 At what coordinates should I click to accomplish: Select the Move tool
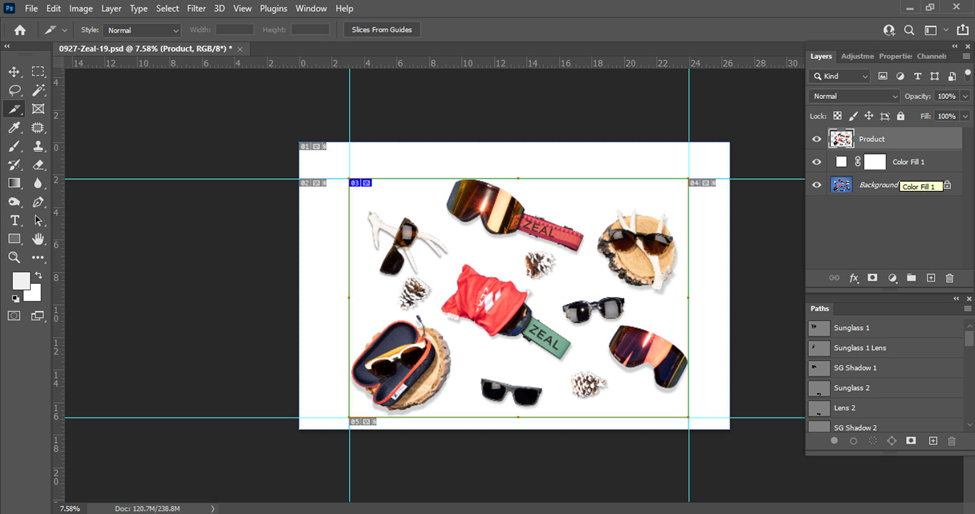(x=15, y=71)
